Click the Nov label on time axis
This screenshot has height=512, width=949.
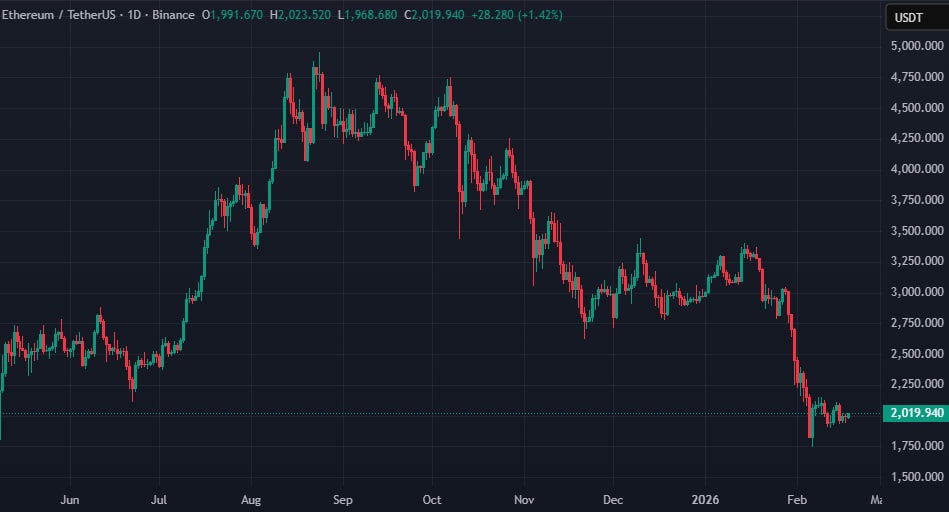point(524,500)
